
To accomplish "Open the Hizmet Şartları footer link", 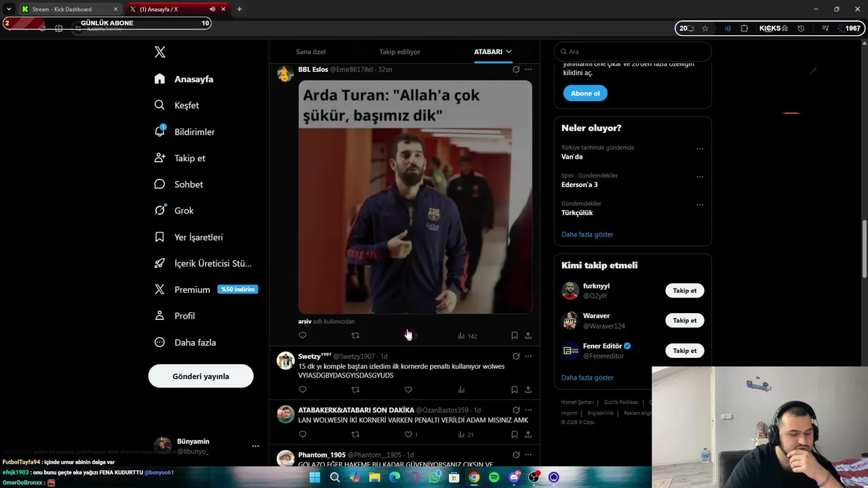I will 576,403.
